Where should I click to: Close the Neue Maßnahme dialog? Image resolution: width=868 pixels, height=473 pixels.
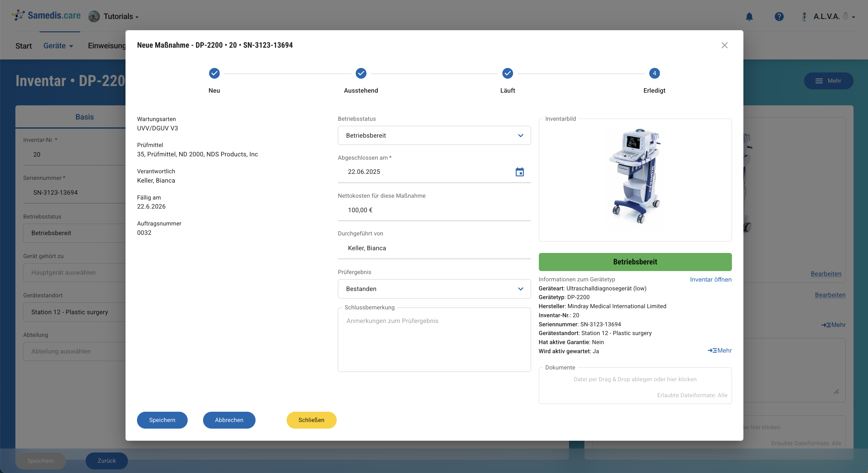pos(724,45)
